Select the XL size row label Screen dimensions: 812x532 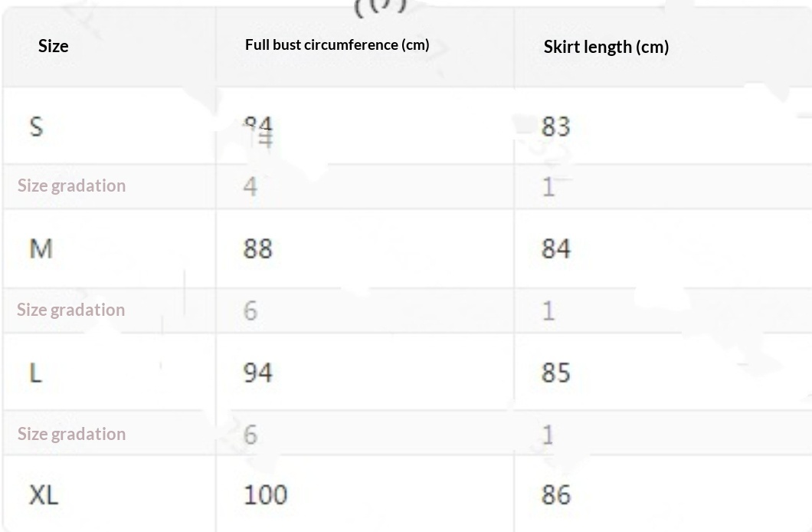pos(44,495)
